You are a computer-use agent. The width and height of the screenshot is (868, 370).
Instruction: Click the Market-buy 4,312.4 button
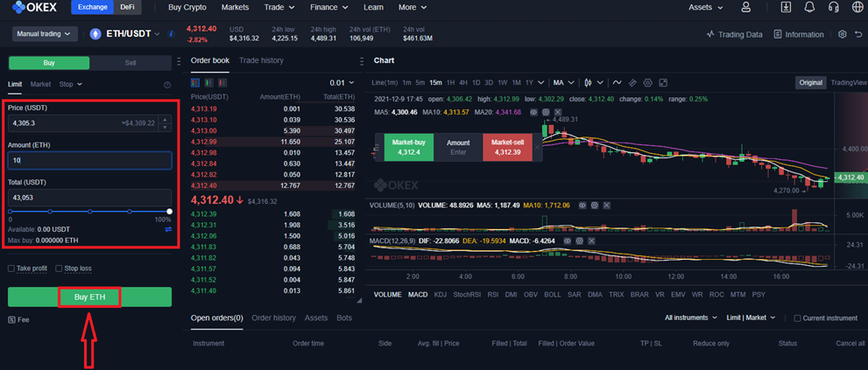[409, 147]
